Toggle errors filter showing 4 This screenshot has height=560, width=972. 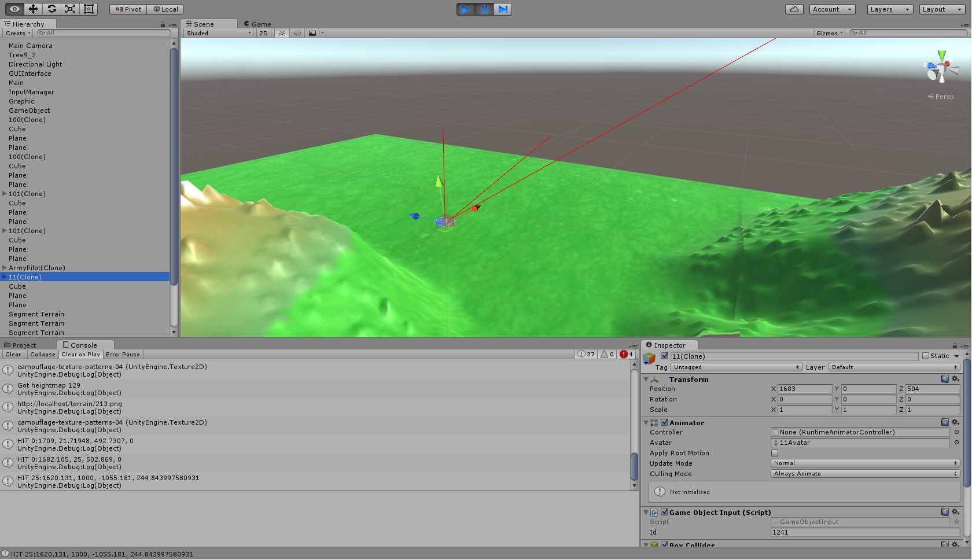point(627,354)
